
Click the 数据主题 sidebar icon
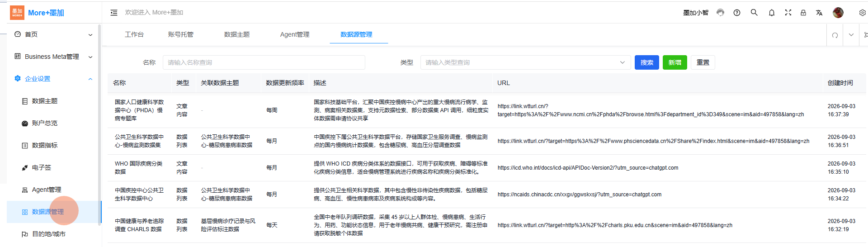(x=25, y=101)
